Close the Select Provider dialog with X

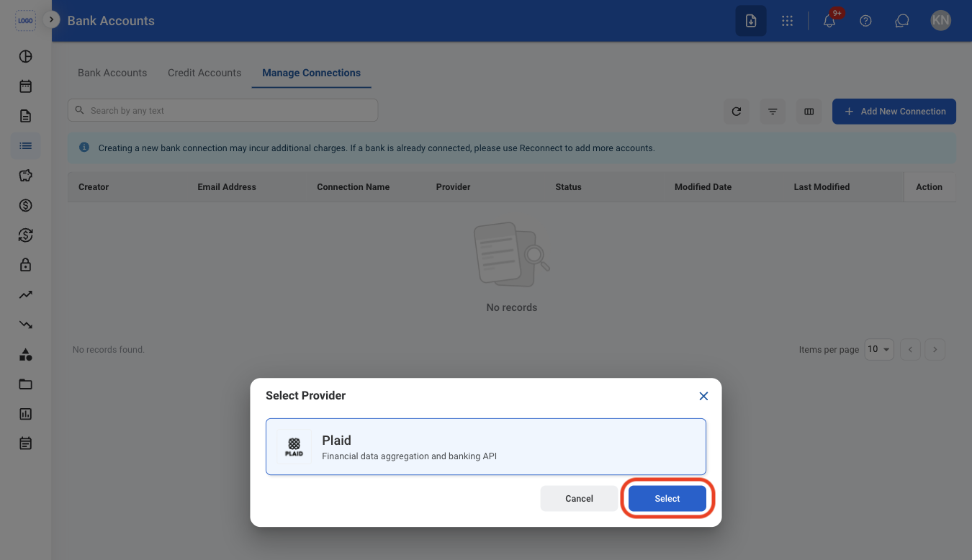(703, 396)
